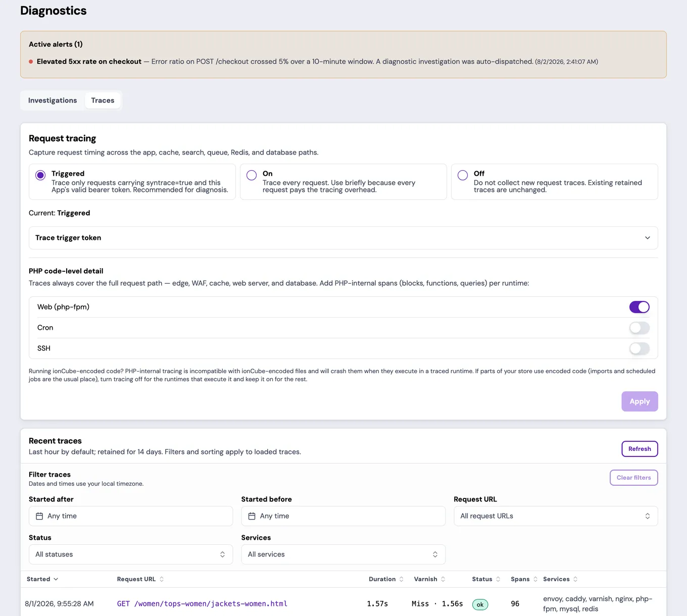Enable SSH PHP tracing switch
This screenshot has width=687, height=616.
click(639, 348)
